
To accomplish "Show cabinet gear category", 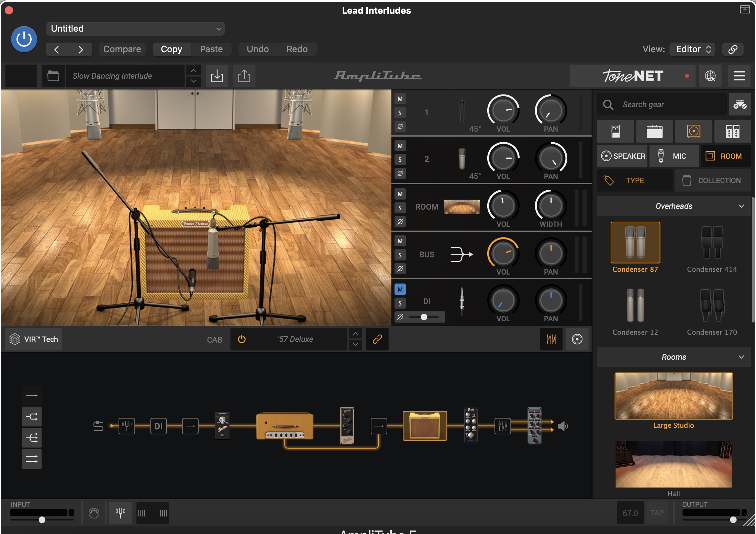I will pyautogui.click(x=693, y=131).
